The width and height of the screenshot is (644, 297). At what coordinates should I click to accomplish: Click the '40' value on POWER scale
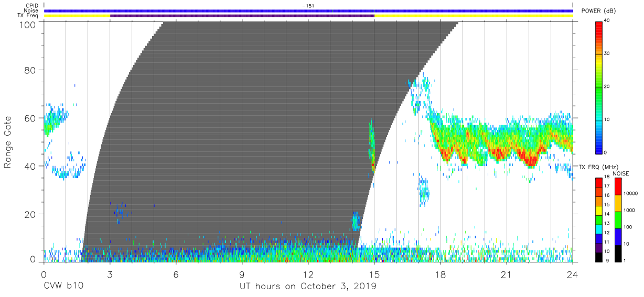[607, 21]
